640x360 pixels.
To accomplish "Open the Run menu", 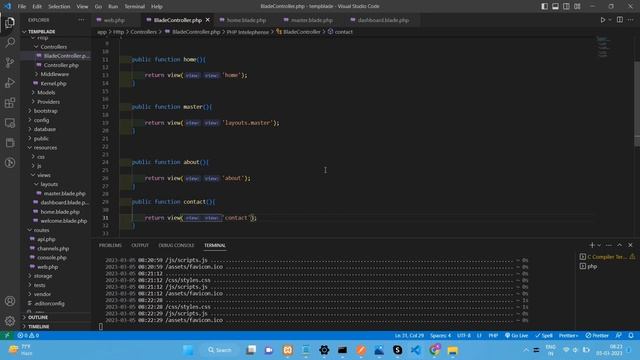I will 113,6.
